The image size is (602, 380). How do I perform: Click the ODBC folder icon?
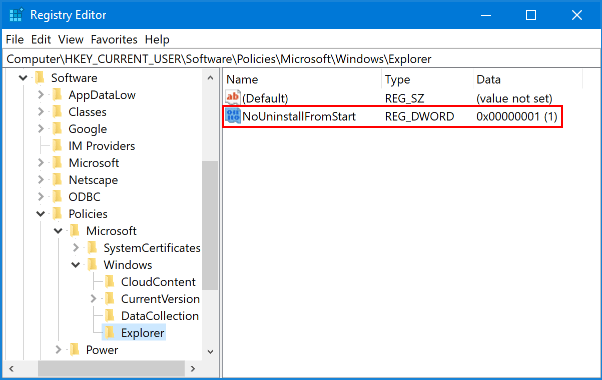coord(57,197)
